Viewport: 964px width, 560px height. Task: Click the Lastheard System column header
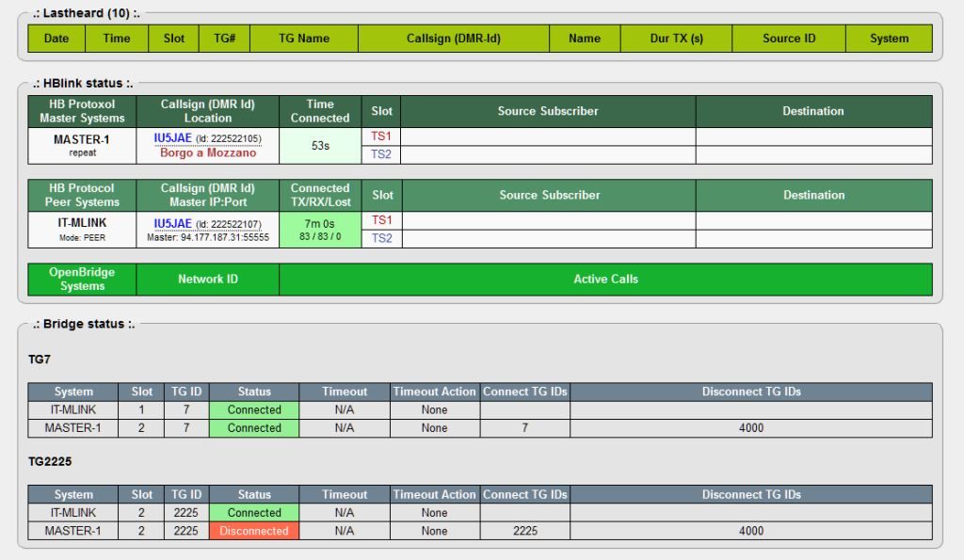[x=889, y=38]
